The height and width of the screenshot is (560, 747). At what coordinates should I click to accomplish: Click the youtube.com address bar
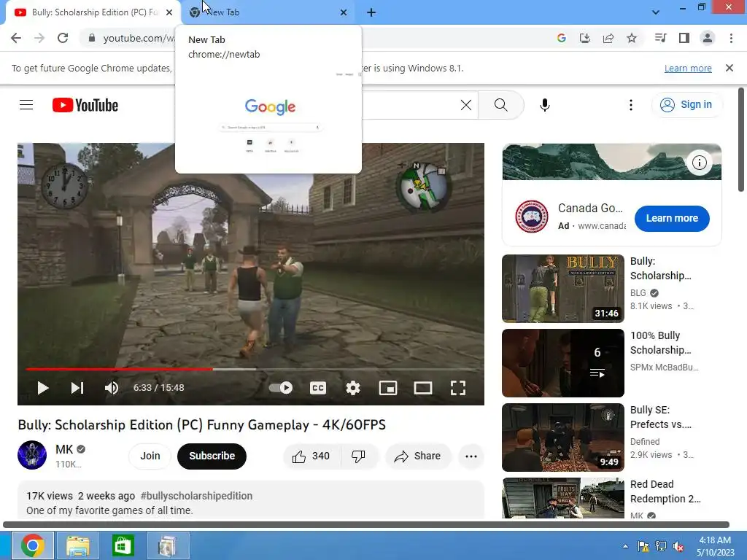(138, 38)
